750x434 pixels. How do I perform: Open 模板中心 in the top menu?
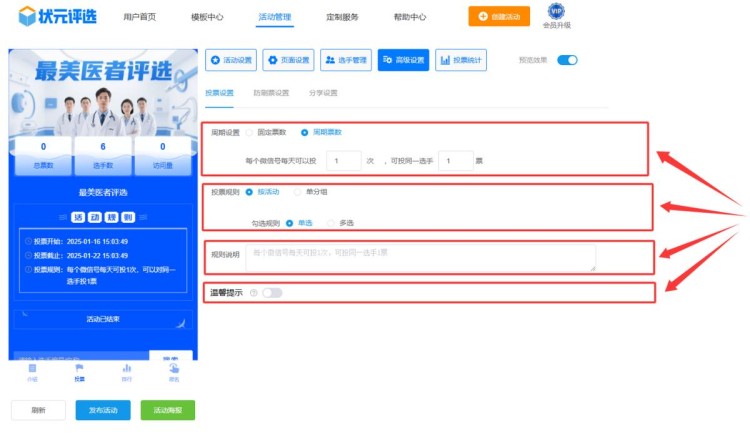(207, 17)
